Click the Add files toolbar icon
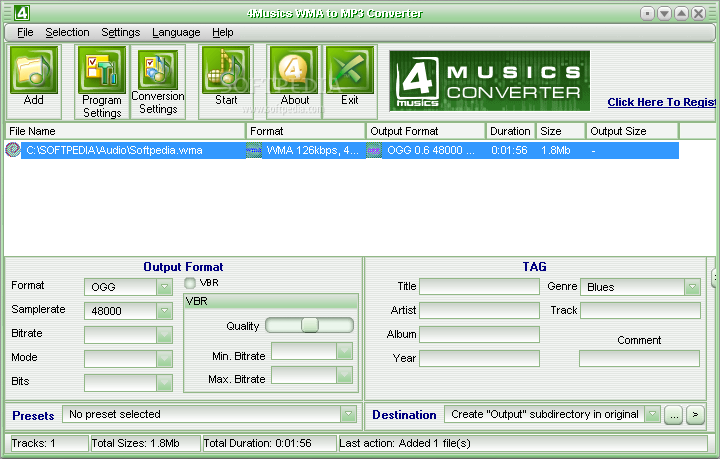 click(x=34, y=70)
